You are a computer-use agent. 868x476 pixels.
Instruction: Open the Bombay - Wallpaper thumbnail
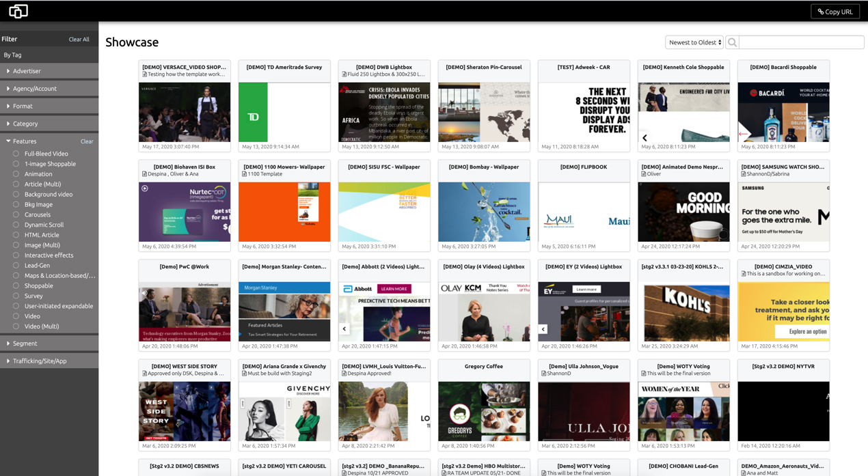coord(484,212)
